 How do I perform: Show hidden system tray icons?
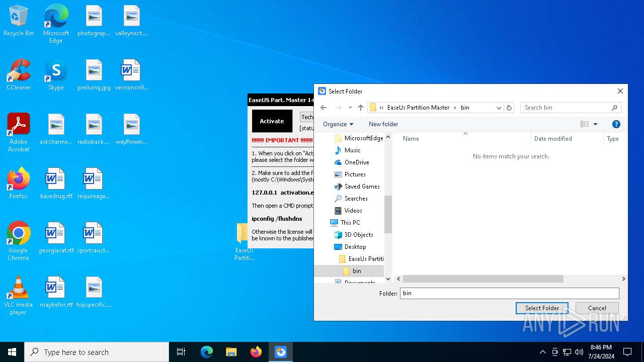542,352
